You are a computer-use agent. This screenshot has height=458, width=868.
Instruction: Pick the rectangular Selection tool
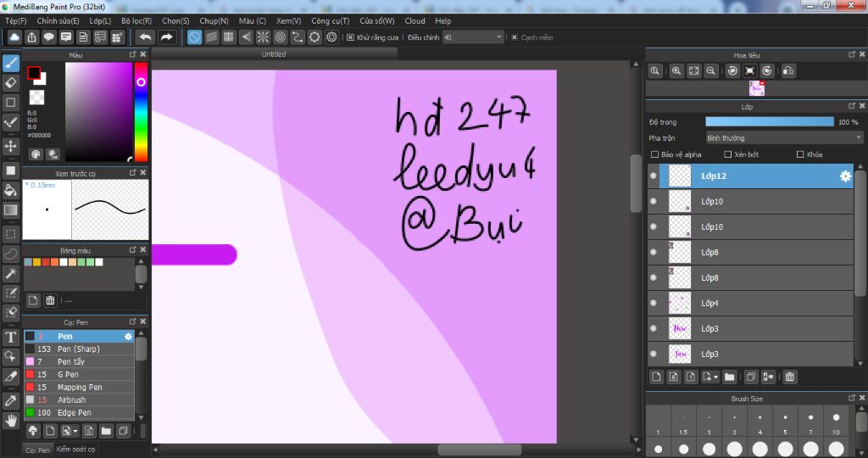[11, 234]
